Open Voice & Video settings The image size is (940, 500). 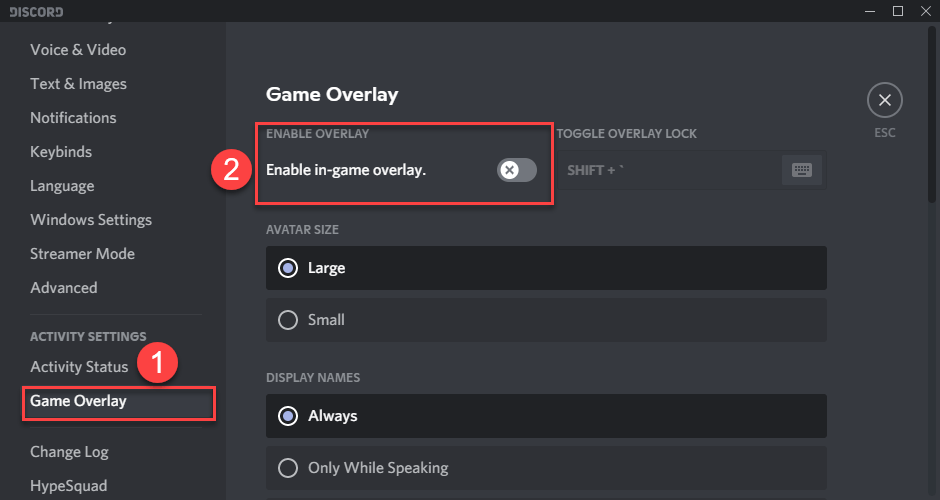[x=78, y=50]
